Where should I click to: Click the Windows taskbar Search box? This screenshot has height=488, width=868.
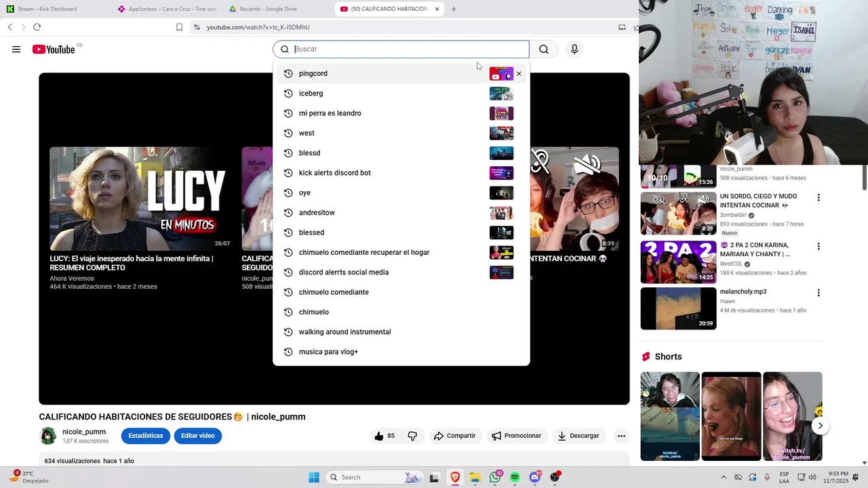(374, 477)
